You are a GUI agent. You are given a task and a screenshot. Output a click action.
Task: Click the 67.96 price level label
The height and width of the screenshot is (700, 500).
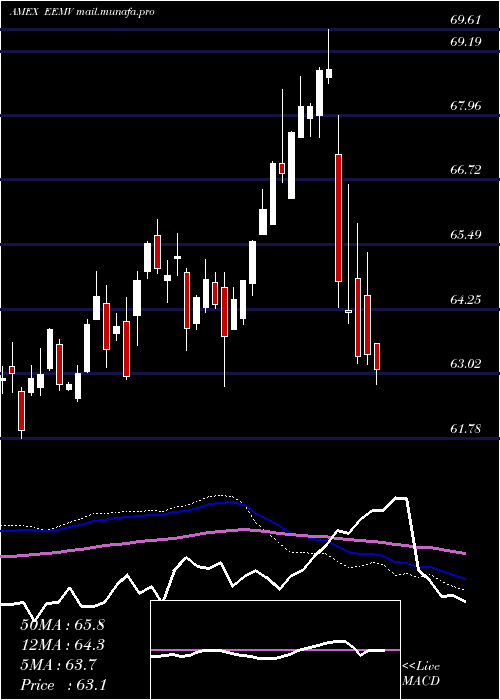coord(466,106)
